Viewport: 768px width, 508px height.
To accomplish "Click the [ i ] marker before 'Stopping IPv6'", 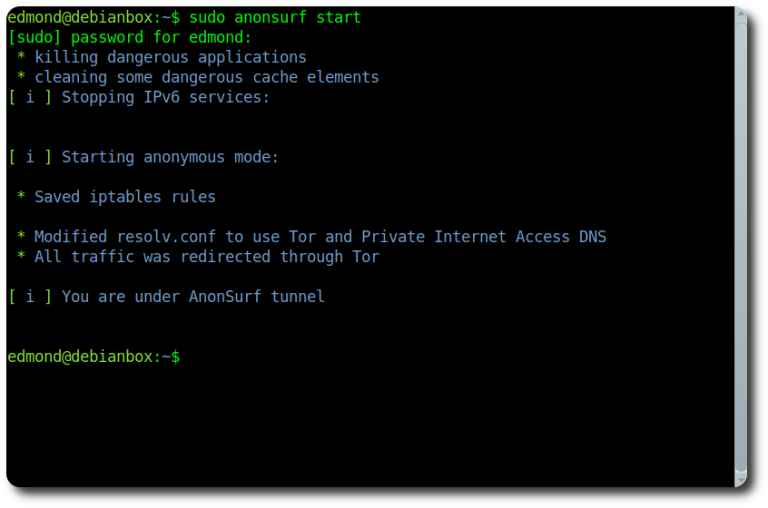I will [x=29, y=97].
